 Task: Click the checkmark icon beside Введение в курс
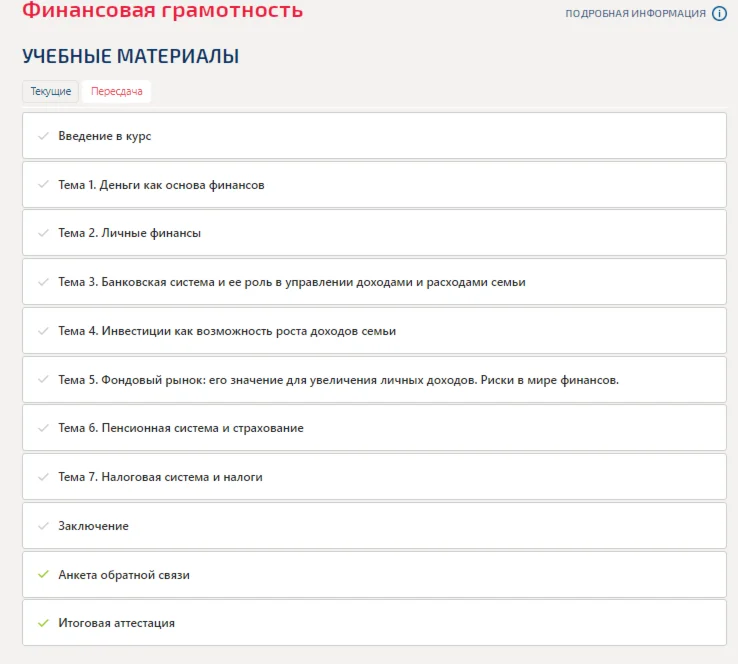(x=43, y=136)
